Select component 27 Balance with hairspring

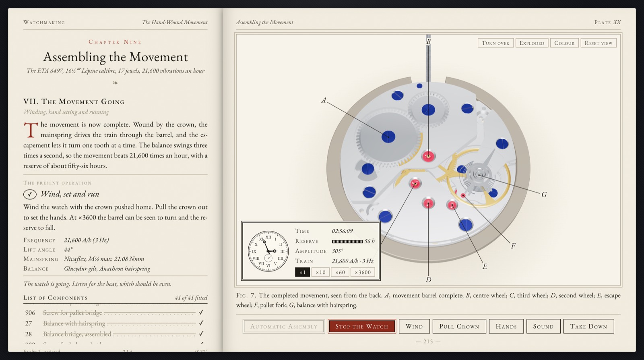(x=114, y=323)
